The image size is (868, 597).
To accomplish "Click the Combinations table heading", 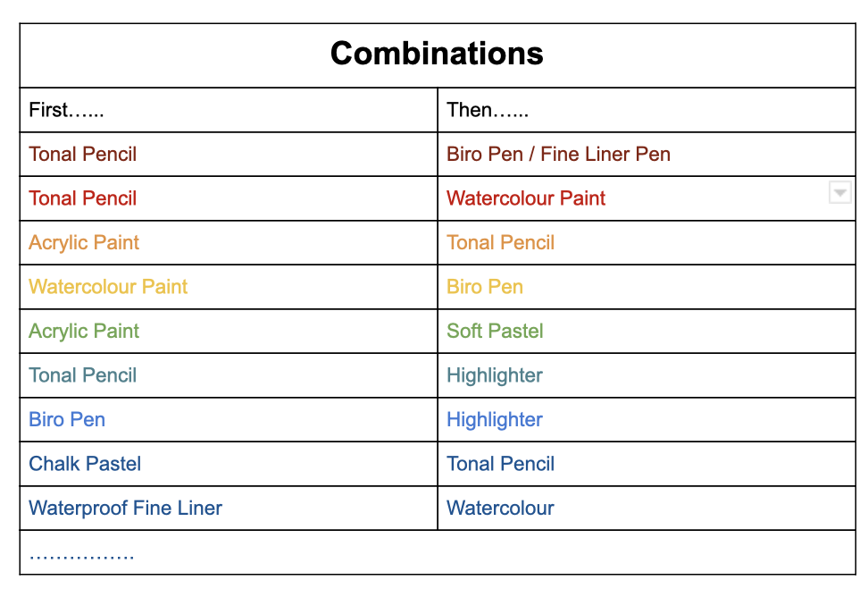I will pyautogui.click(x=437, y=54).
